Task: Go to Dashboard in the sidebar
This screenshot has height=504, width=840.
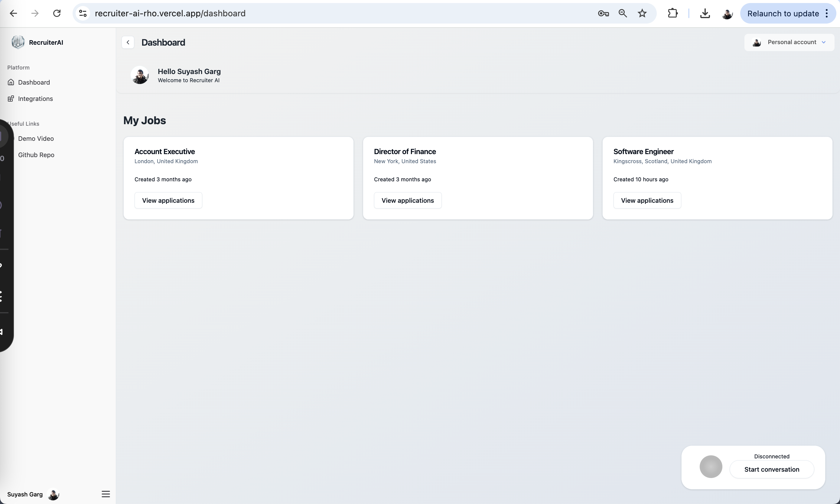Action: pos(34,82)
